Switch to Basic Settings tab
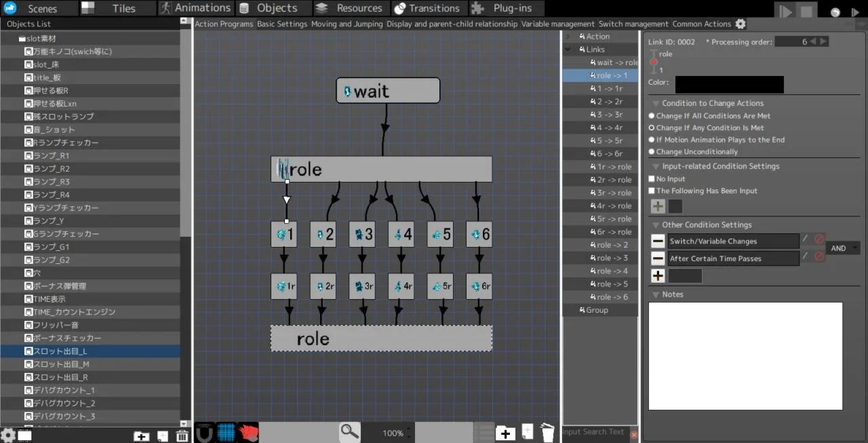Viewport: 868px width, 443px height. point(282,24)
